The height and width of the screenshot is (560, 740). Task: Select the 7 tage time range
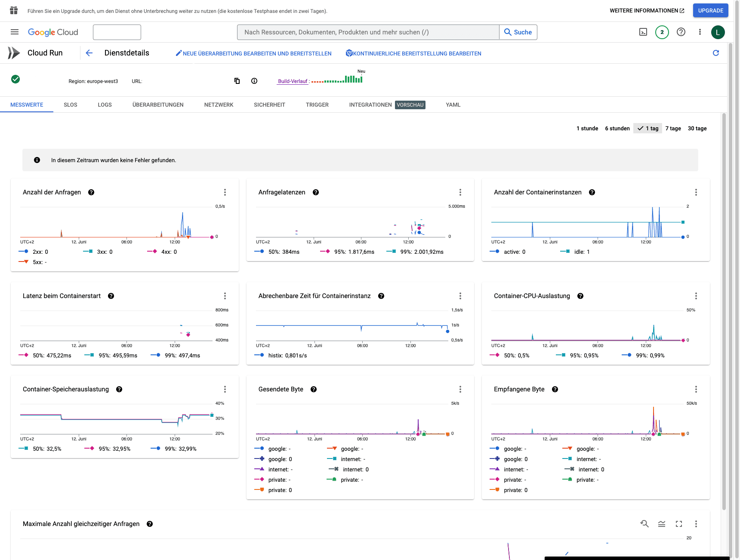coord(673,128)
